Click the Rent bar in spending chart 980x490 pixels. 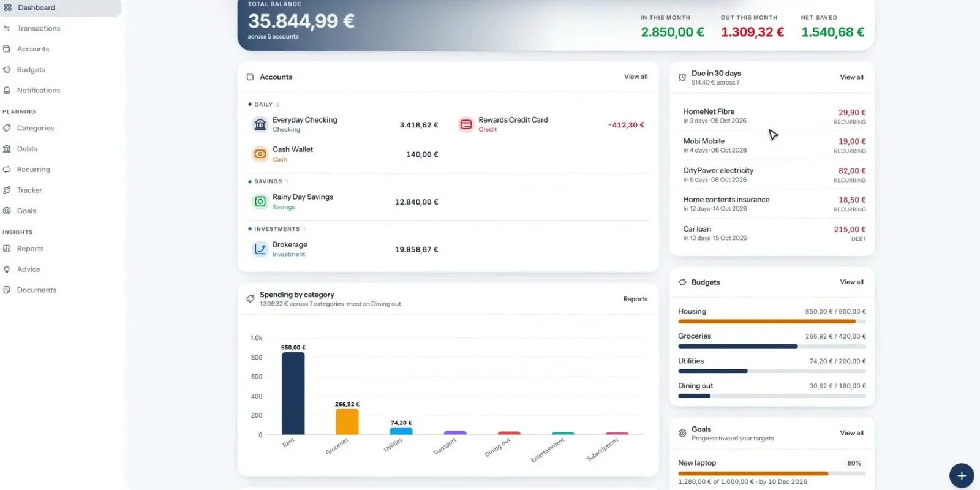[x=293, y=393]
